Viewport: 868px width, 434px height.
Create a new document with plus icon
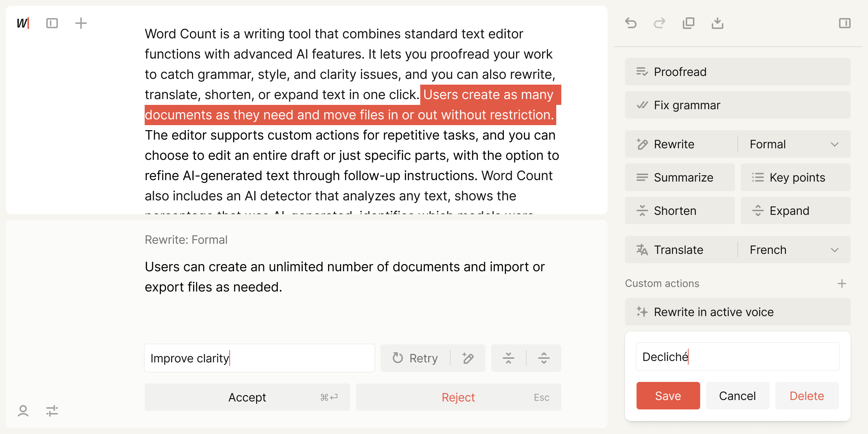pyautogui.click(x=81, y=23)
